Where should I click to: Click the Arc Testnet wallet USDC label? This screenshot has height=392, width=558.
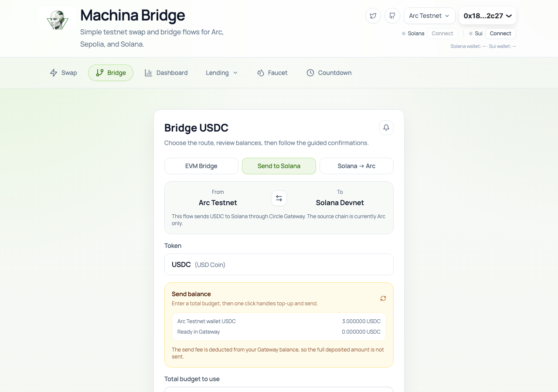pyautogui.click(x=207, y=321)
